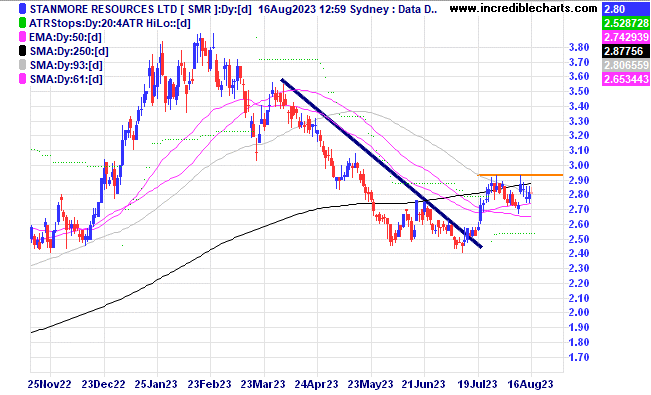
Task: Click the 23Feb23 date axis label
Action: 209,384
